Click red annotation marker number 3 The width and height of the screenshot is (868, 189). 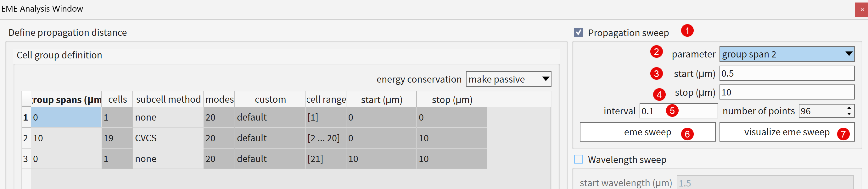tap(656, 73)
